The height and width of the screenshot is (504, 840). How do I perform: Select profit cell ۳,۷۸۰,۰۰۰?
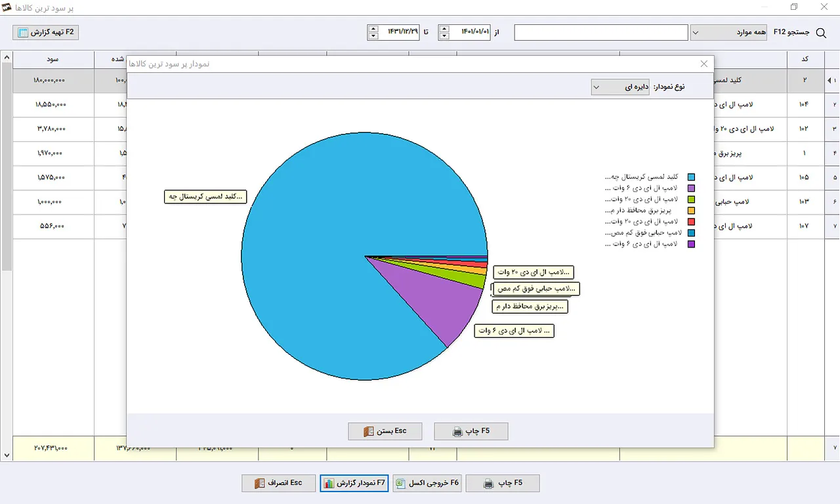click(x=53, y=129)
